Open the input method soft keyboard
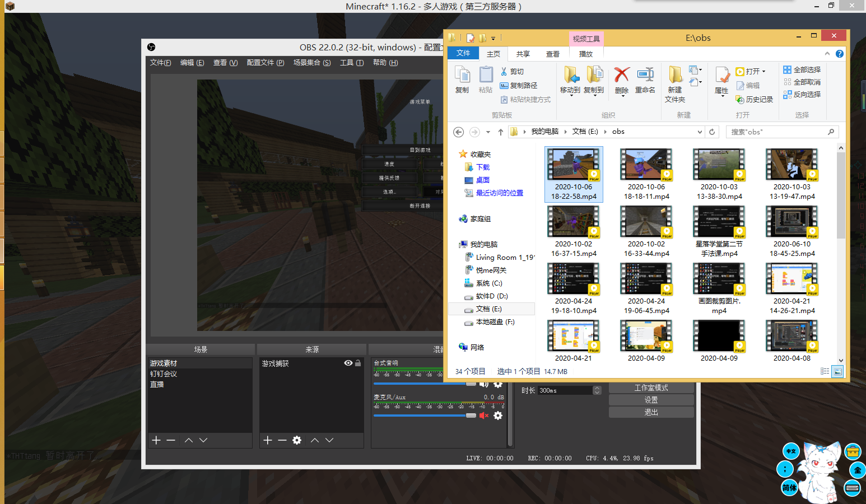This screenshot has height=504, width=866. click(x=853, y=488)
